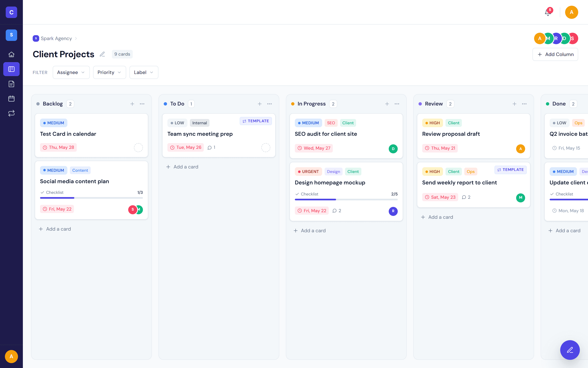Image resolution: width=588 pixels, height=368 pixels.
Task: Click the floating pencil compose button
Action: click(x=570, y=350)
